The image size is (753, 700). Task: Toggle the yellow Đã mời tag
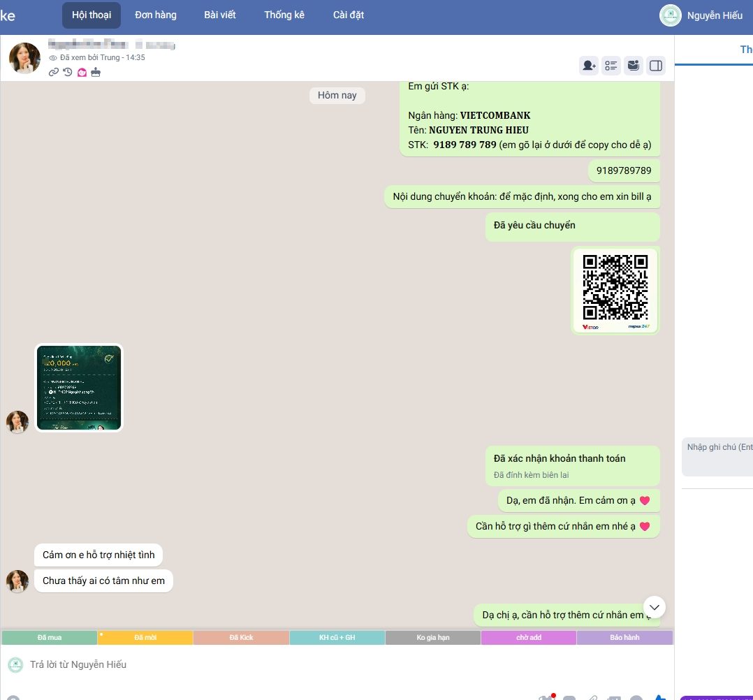[x=145, y=638]
